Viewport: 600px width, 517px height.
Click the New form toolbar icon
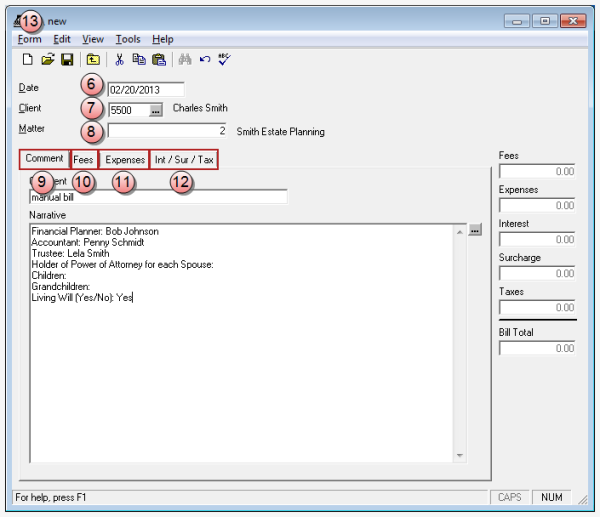pyautogui.click(x=28, y=60)
